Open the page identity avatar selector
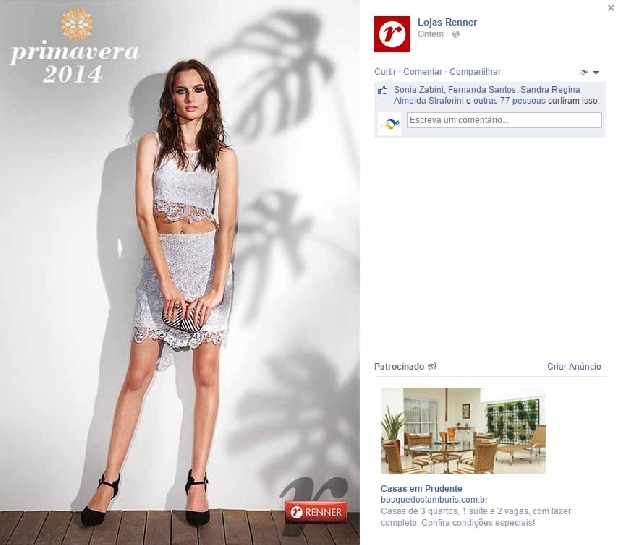This screenshot has height=545, width=620. coord(584,72)
